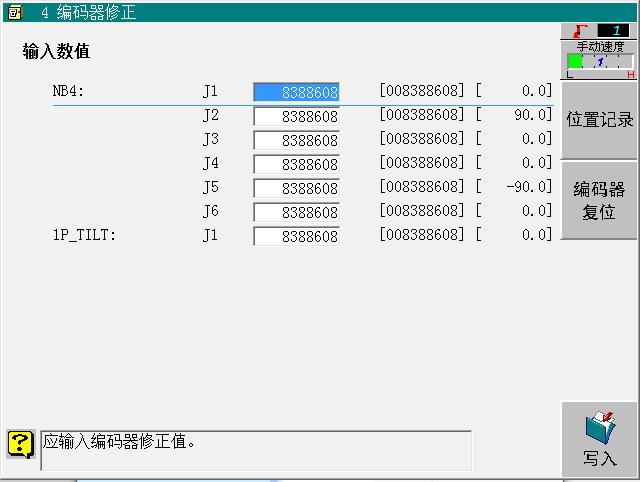Click the NB4: mechanism label
Screen dimensions: 640x482
[68, 91]
